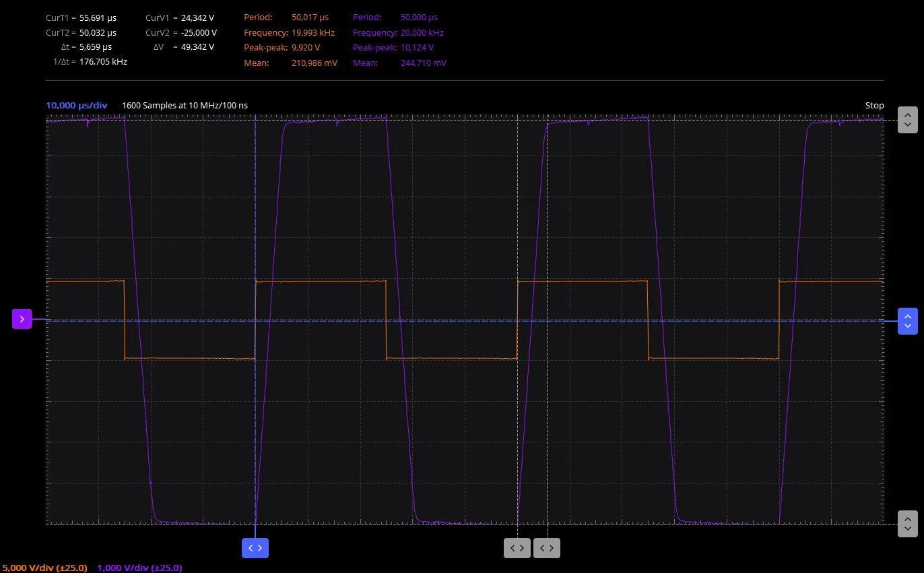Click the purple Peak-peak value 10,124 V
924x573 pixels.
417,48
